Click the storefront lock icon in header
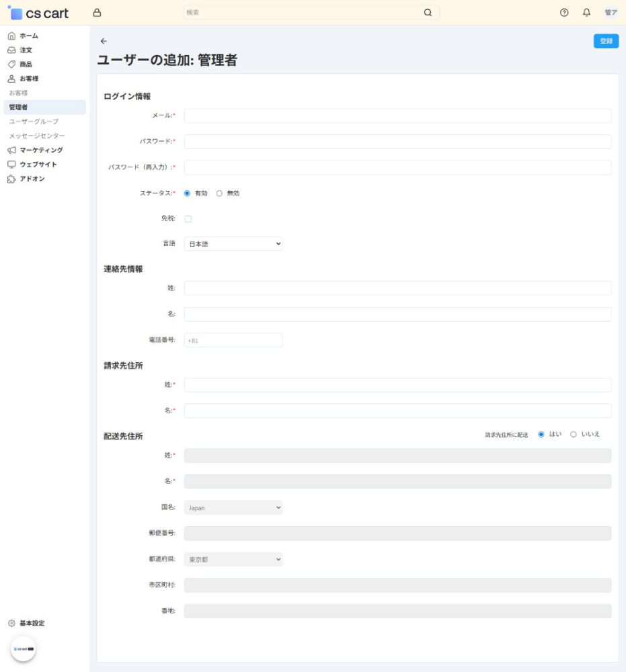This screenshot has width=626, height=672. click(96, 12)
